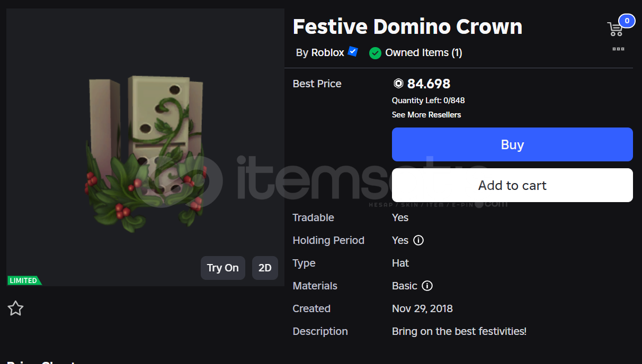Click the three-dot more options menu
The image size is (642, 364).
pyautogui.click(x=618, y=49)
